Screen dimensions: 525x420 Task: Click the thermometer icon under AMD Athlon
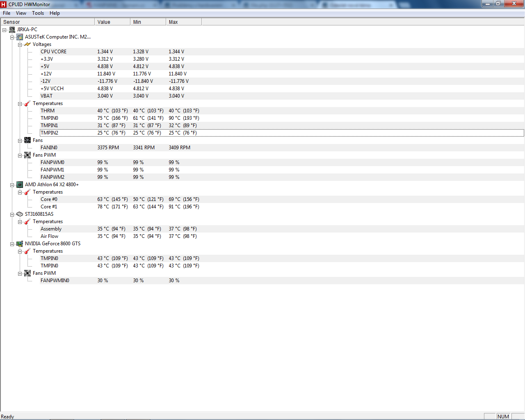(27, 192)
